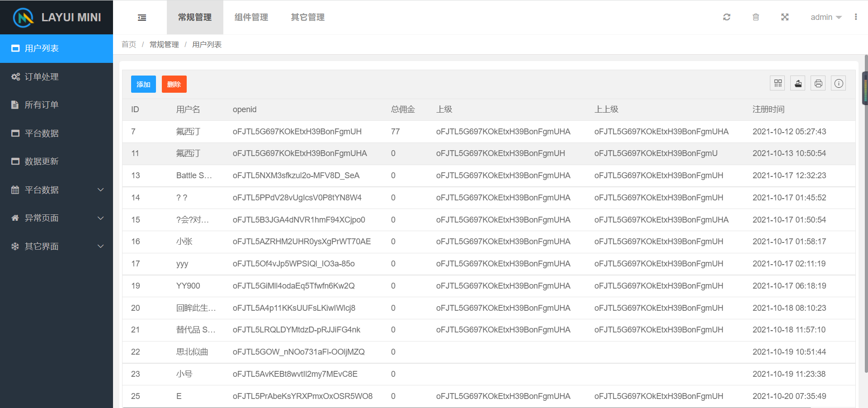Click timestamp 2021-10-13 10:50:54
868x408 pixels.
(789, 153)
